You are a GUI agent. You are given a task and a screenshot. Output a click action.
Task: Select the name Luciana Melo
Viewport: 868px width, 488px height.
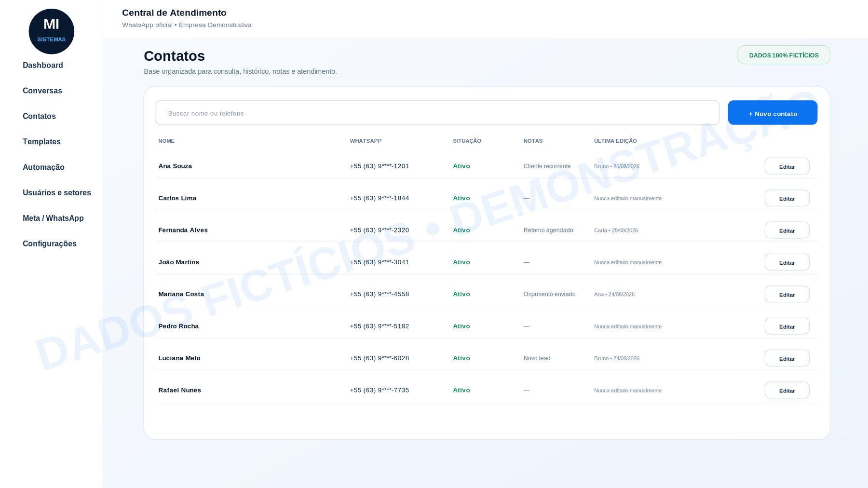[179, 358]
